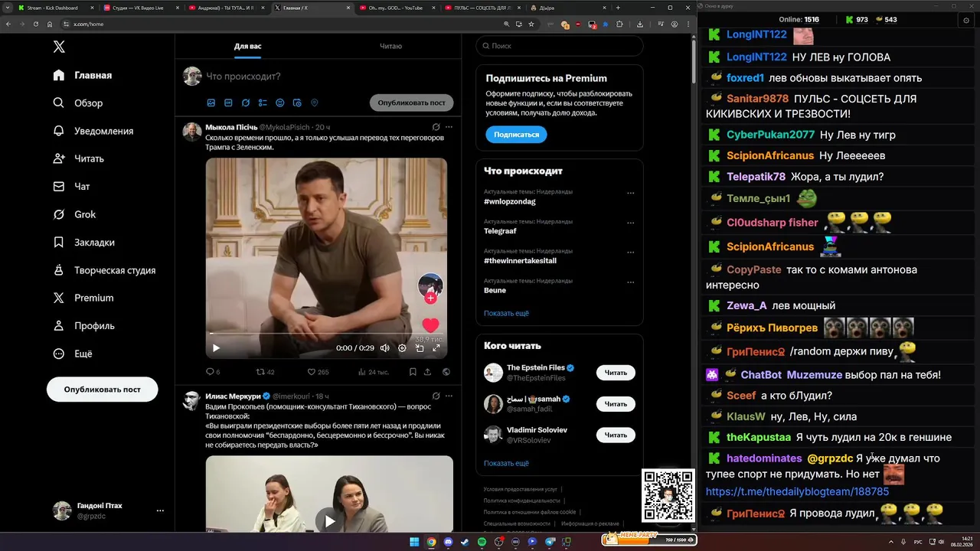This screenshot has width=980, height=551.
Task: Switch to the Для вас tab
Action: click(x=247, y=46)
